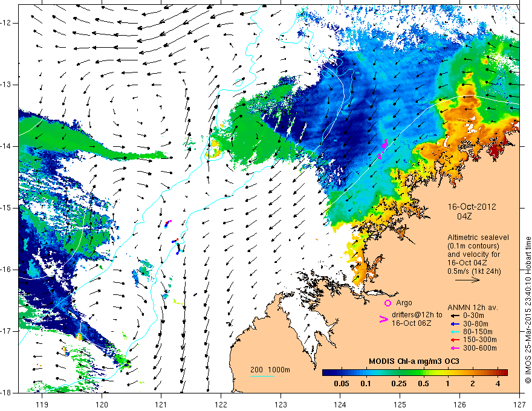Screen dimensions: 532x411
Task: Click the cyan 80-150m arrow legend symbol
Action: click(455, 332)
